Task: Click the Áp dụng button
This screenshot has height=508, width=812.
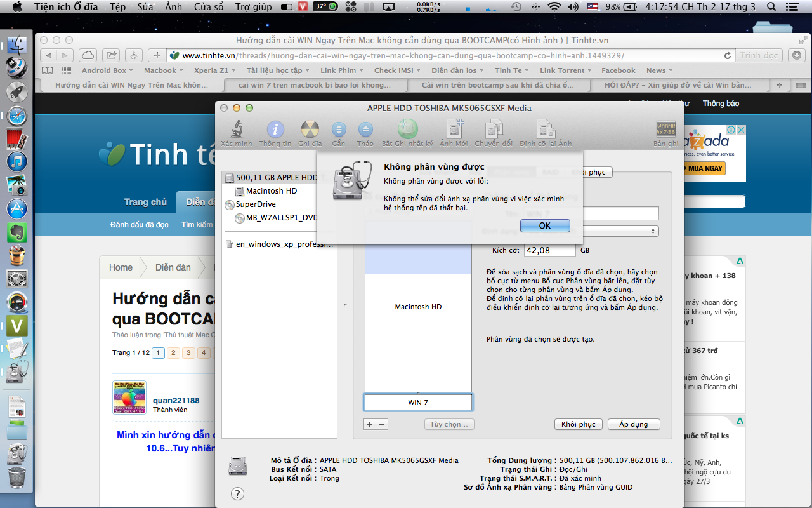Action: [634, 424]
